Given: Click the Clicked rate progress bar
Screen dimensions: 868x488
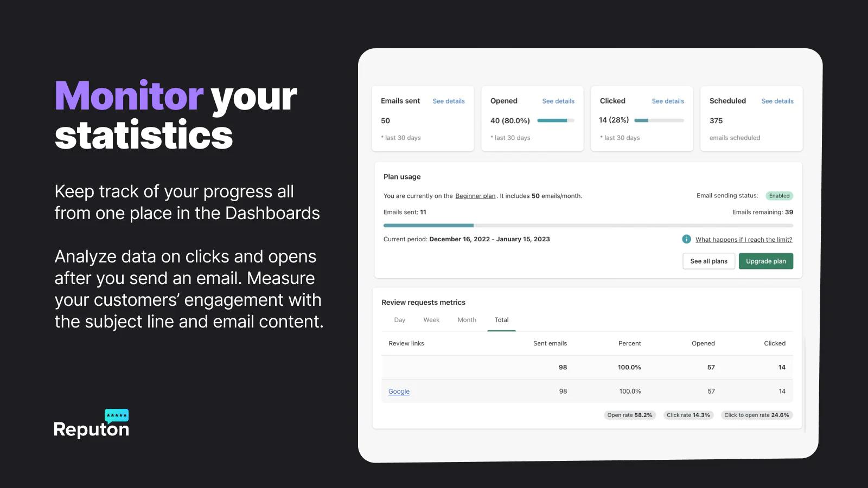Looking at the screenshot, I should [659, 120].
